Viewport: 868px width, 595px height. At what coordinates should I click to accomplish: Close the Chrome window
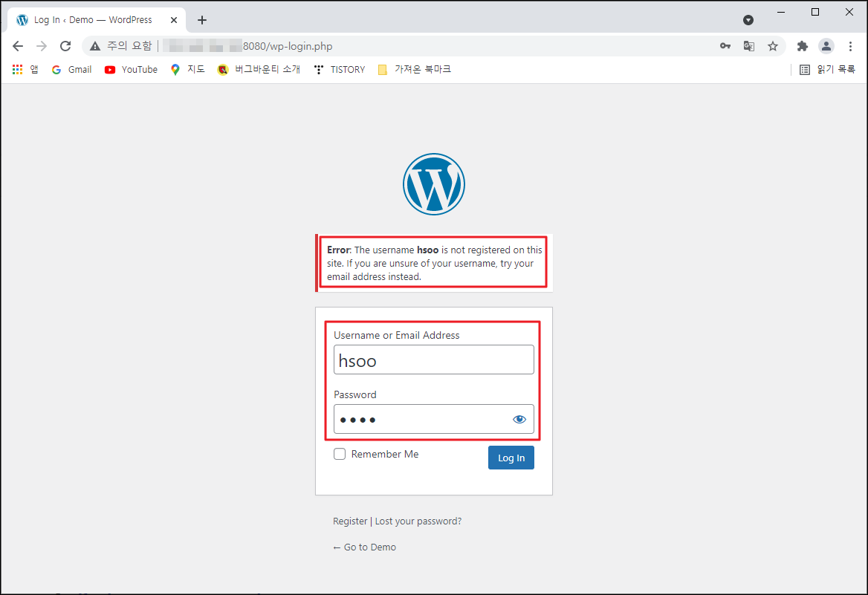coord(849,12)
